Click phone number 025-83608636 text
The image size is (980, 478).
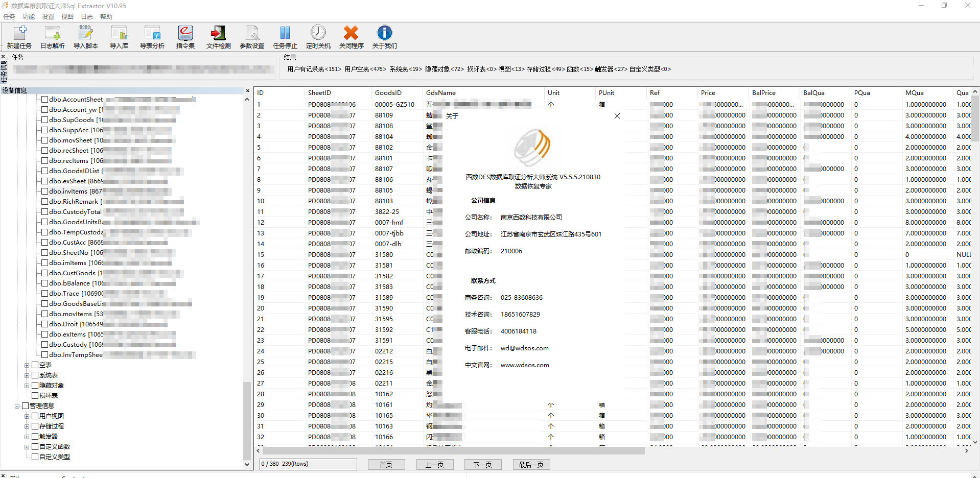pos(522,298)
